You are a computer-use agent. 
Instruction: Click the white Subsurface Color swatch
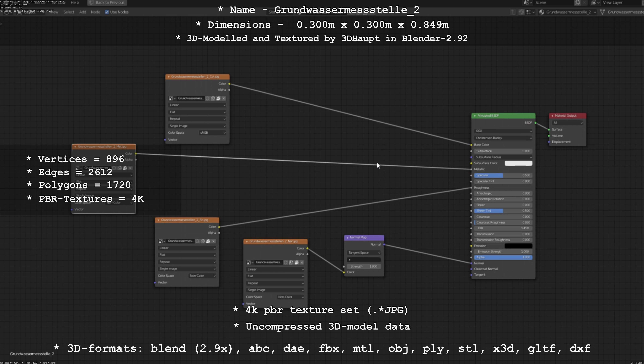[x=518, y=163]
